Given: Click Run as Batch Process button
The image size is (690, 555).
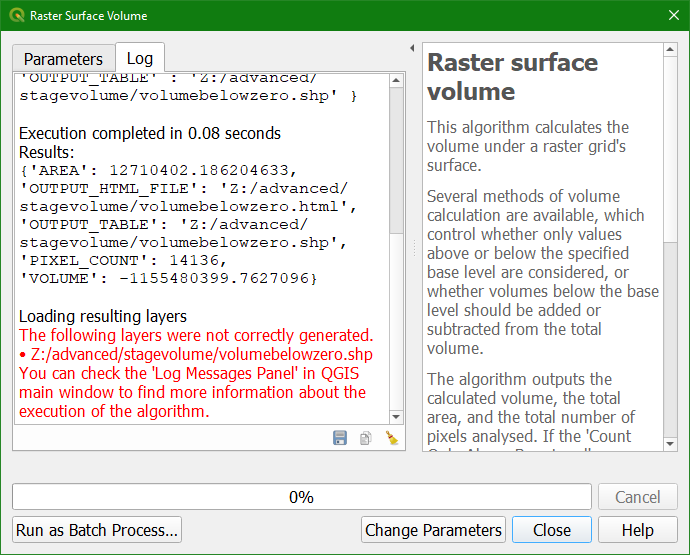Looking at the screenshot, I should [x=98, y=530].
